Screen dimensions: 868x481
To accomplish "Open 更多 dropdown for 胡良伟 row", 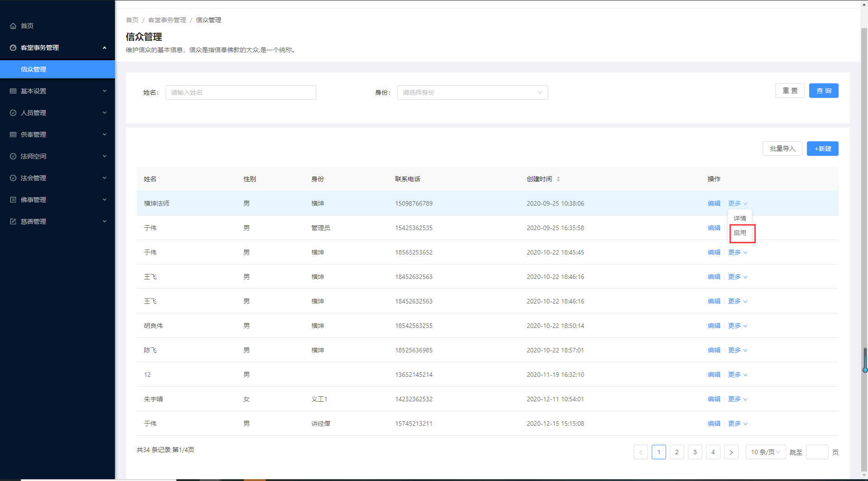I will pyautogui.click(x=738, y=326).
